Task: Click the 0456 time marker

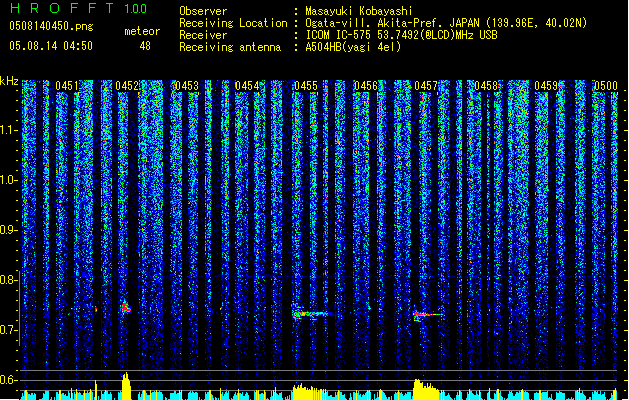Action: tap(366, 86)
